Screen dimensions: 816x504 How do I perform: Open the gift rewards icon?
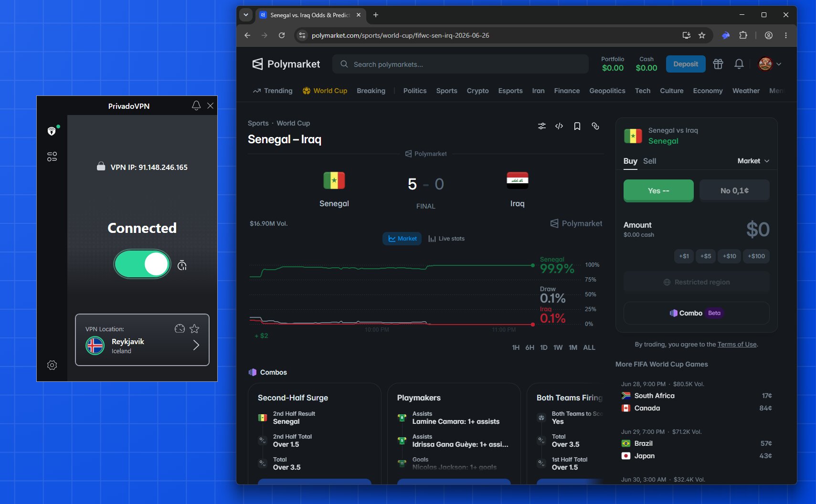click(x=718, y=64)
